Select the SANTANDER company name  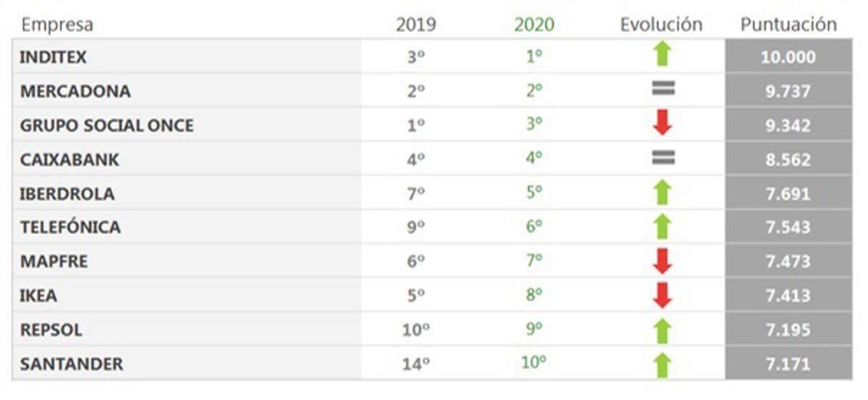coord(72,365)
